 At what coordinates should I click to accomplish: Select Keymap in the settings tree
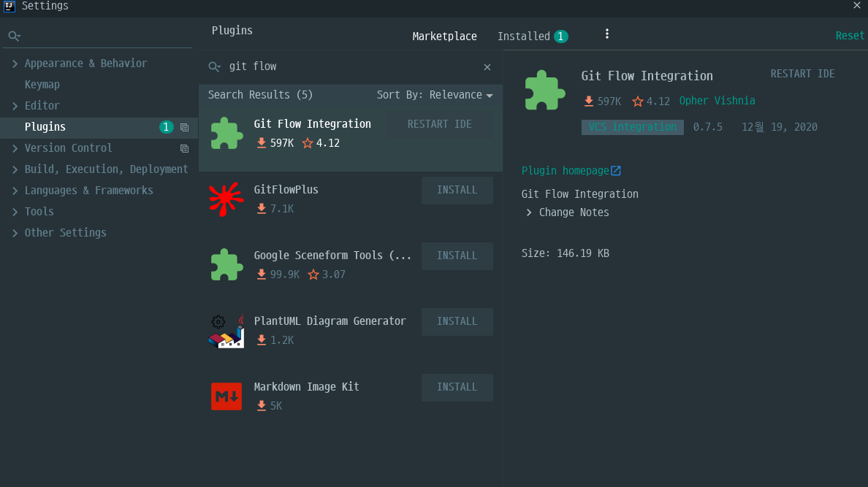click(x=42, y=85)
